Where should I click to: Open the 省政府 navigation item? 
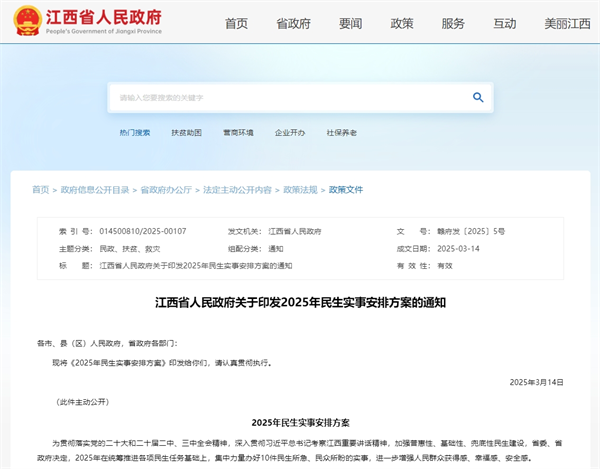point(293,23)
